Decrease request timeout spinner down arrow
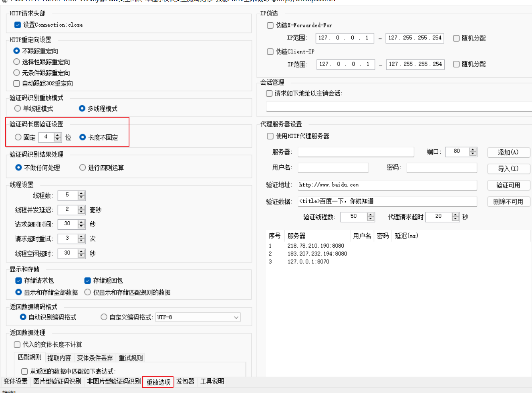Viewport: 532px width, 393px height. pyautogui.click(x=81, y=227)
